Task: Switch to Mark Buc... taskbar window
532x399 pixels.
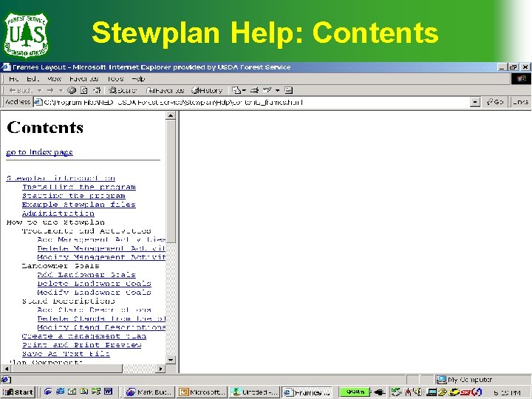Action: click(149, 392)
